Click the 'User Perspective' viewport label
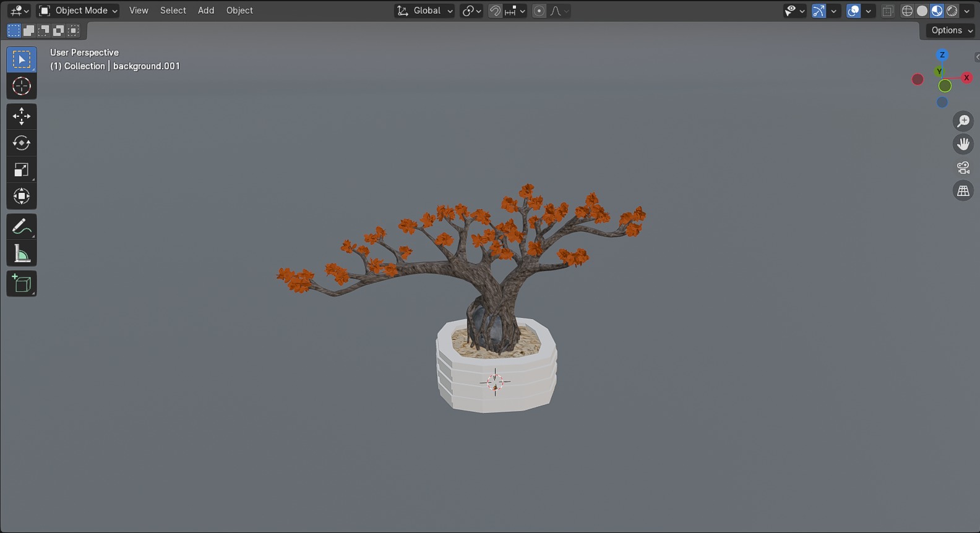This screenshot has width=980, height=533. click(x=84, y=53)
